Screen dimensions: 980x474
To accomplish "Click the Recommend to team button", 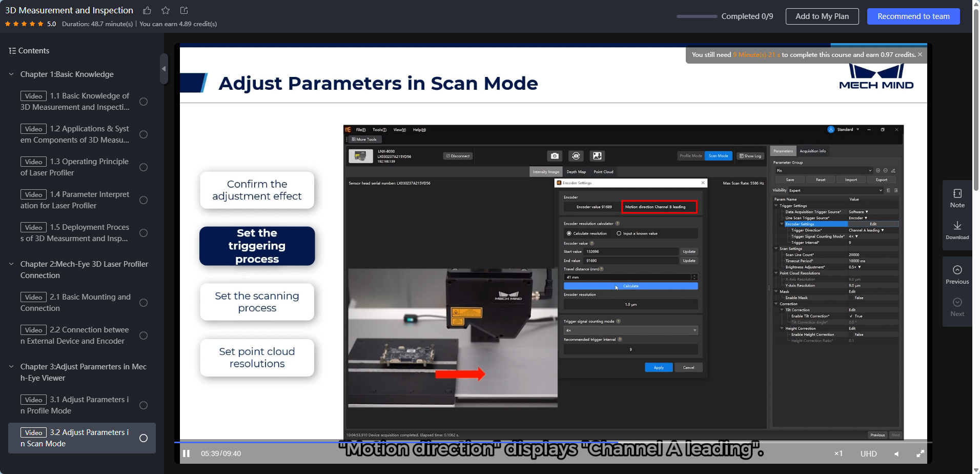I will tap(913, 16).
